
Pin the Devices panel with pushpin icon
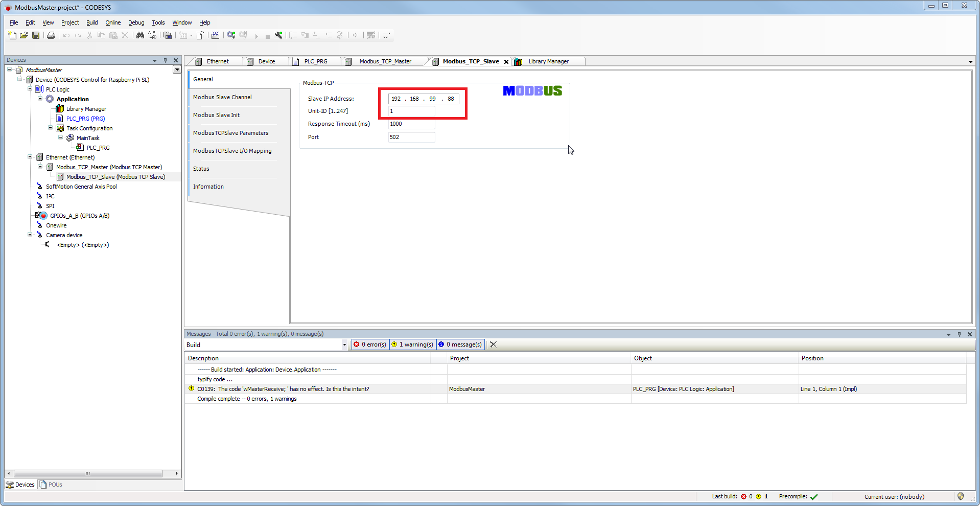pos(165,60)
